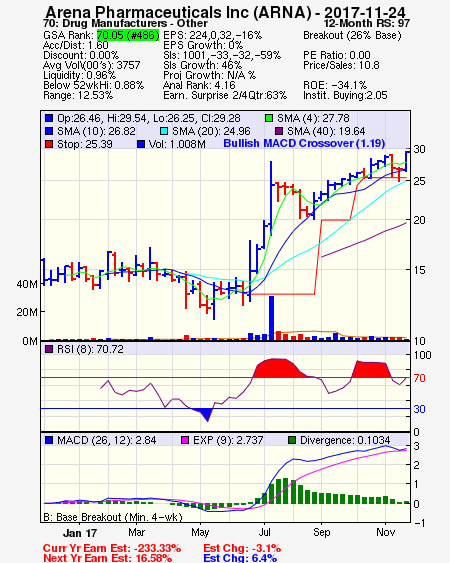The width and height of the screenshot is (450, 563).
Task: Click the green Divergence legend square
Action: point(292,440)
